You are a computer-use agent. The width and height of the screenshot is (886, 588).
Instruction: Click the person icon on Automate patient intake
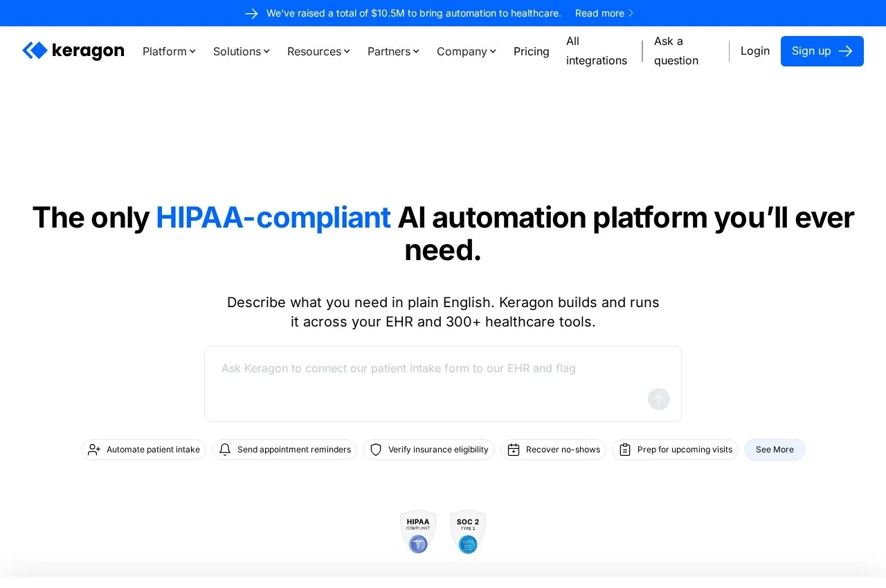point(94,450)
